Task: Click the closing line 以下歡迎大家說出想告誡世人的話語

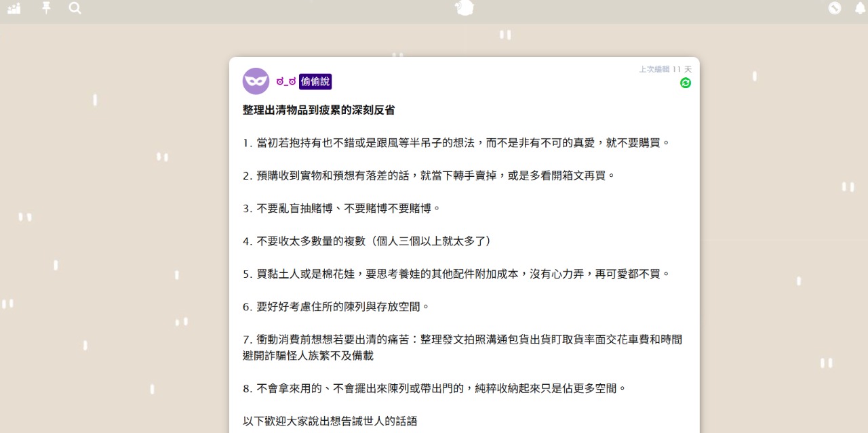Action: pyautogui.click(x=330, y=421)
